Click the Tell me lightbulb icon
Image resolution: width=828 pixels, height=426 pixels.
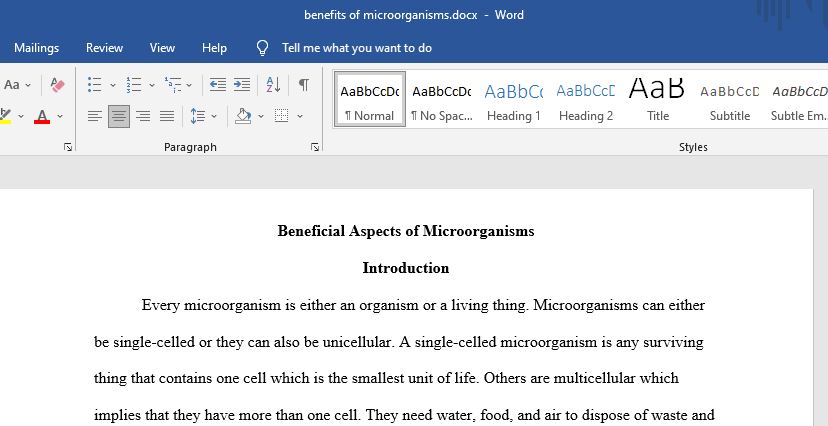[262, 48]
